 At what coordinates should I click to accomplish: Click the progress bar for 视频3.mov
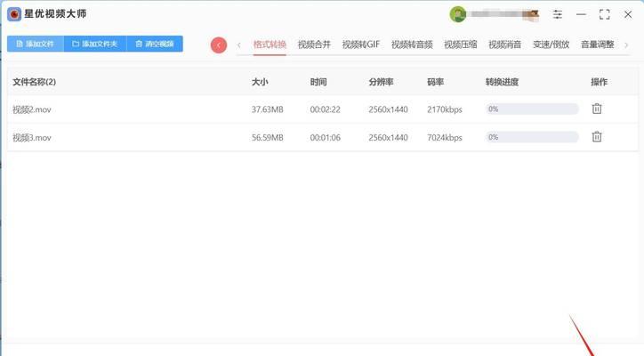point(532,137)
